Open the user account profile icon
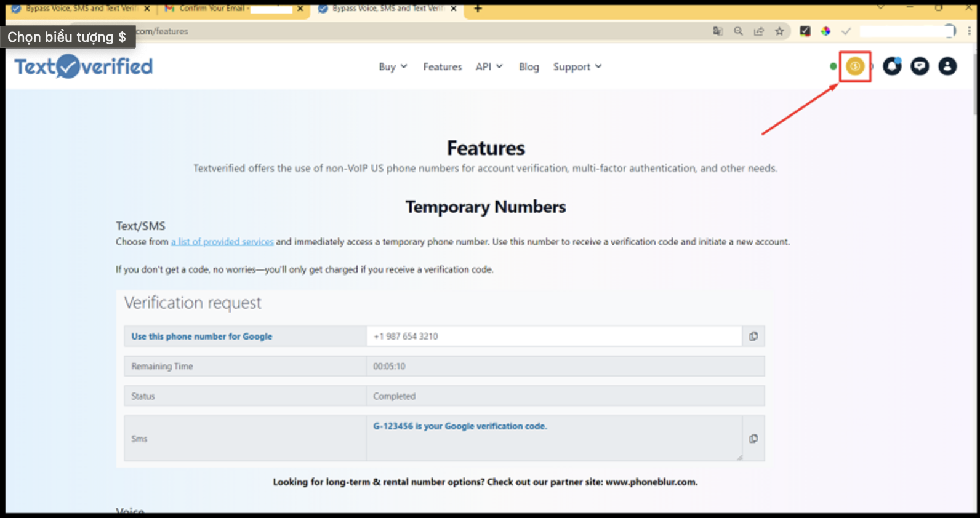The height and width of the screenshot is (518, 980). [947, 66]
